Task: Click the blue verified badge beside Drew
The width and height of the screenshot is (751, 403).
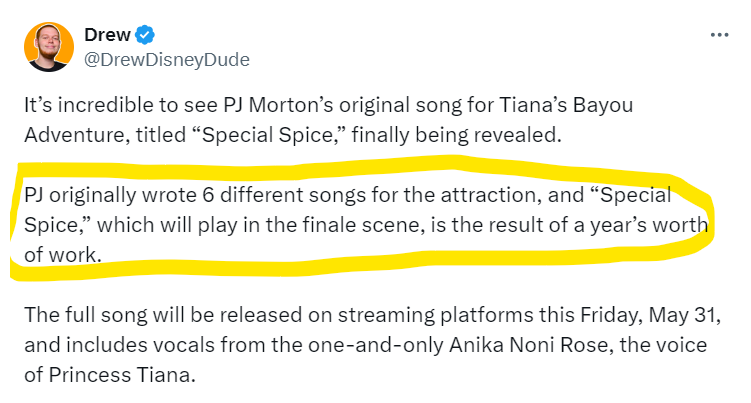Action: (x=146, y=36)
